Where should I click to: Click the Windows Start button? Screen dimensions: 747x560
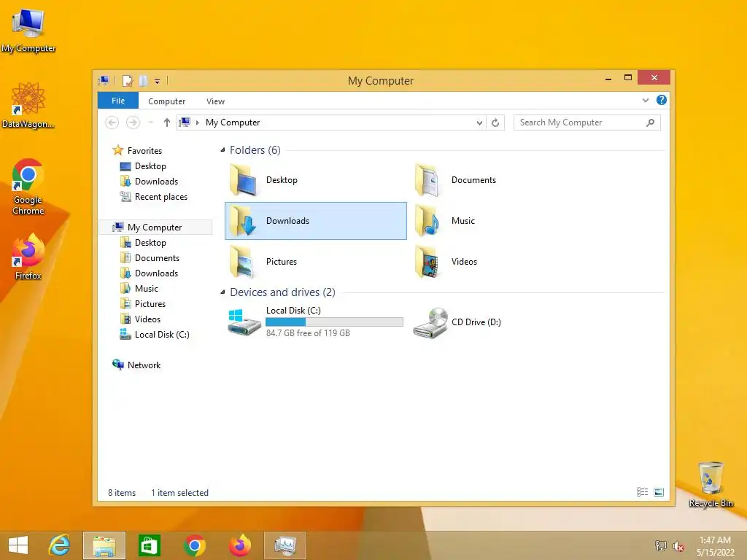(x=18, y=545)
